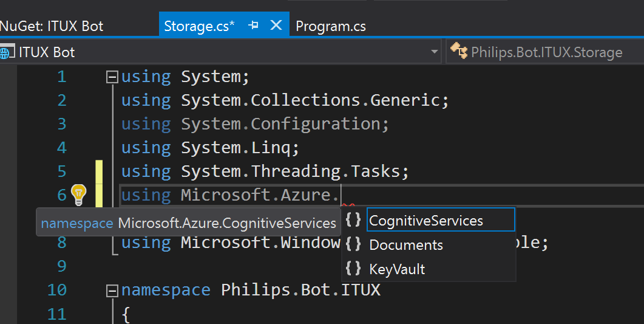Switch to NuGet: ITUX Bot tab
Screen dimensions: 644x324
point(52,26)
